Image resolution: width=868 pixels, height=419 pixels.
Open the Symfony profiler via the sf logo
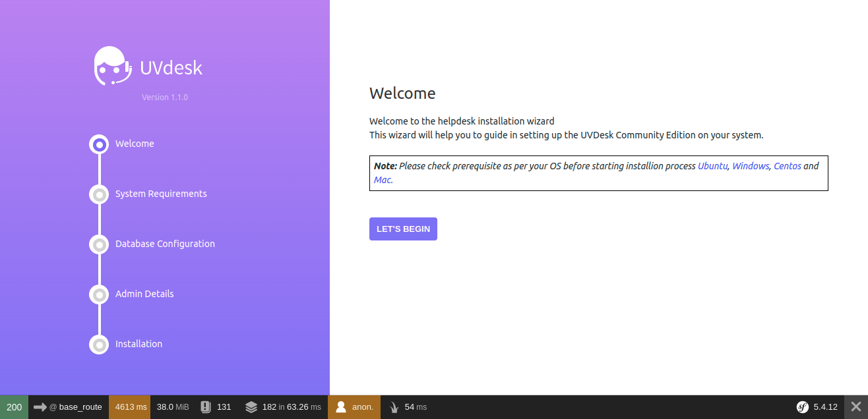803,406
